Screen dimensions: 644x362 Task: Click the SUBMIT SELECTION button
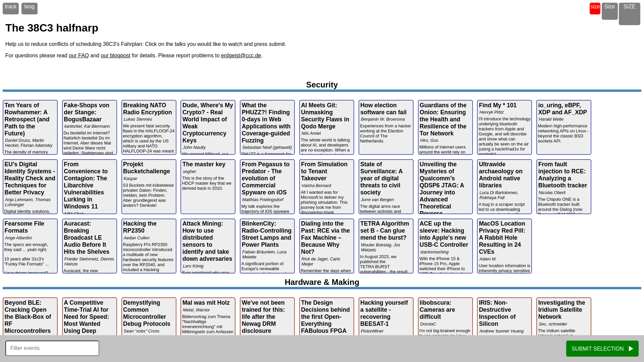[602, 348]
